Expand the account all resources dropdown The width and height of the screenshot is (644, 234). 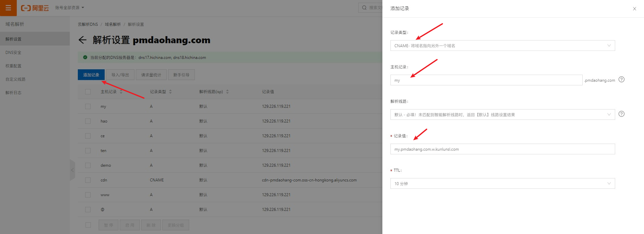[70, 8]
